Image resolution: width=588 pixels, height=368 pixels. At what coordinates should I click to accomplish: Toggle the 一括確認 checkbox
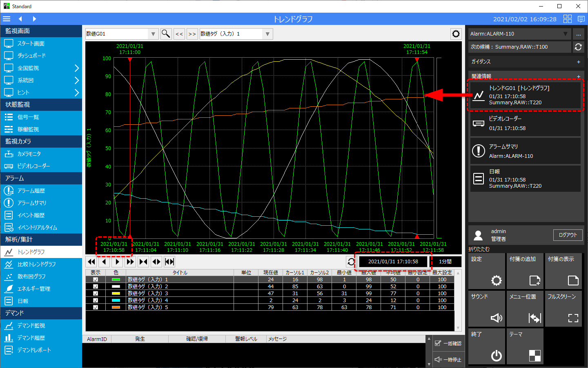pyautogui.click(x=438, y=343)
